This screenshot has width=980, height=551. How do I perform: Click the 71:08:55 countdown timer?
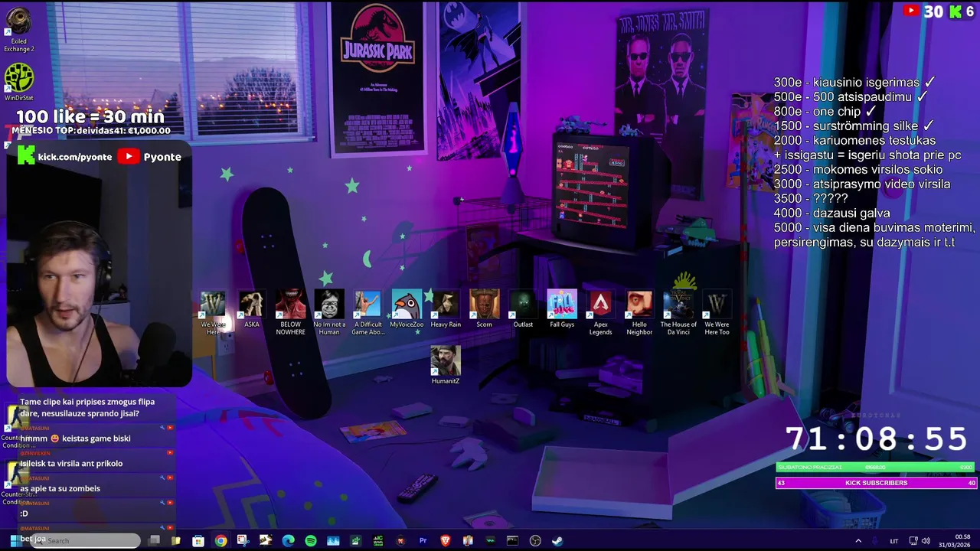click(x=877, y=439)
